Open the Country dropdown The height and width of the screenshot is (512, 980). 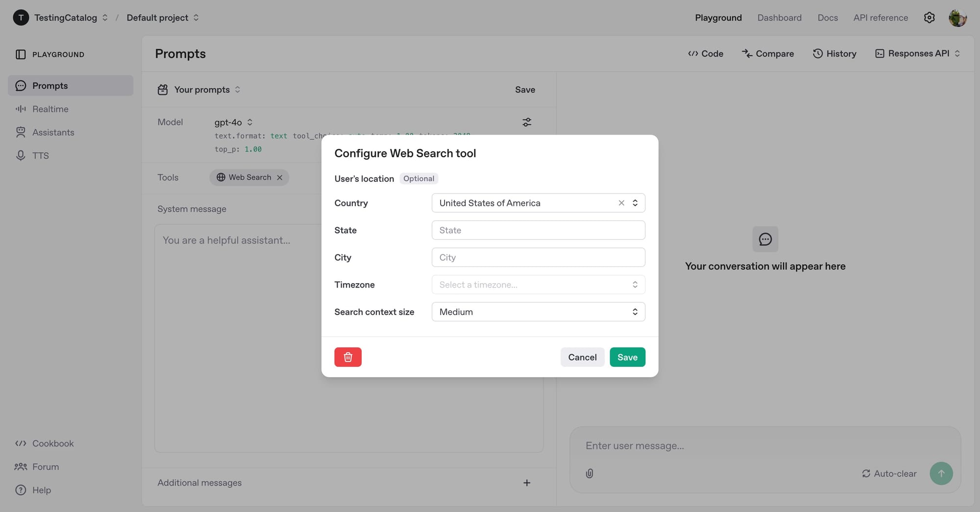538,203
